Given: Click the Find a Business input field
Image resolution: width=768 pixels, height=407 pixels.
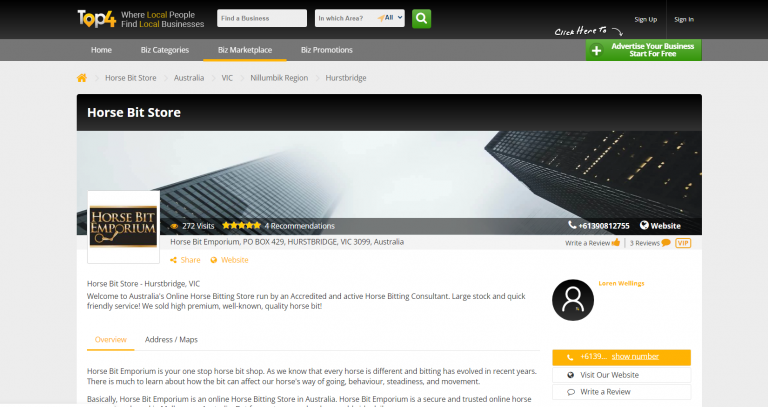Looking at the screenshot, I should tap(262, 18).
